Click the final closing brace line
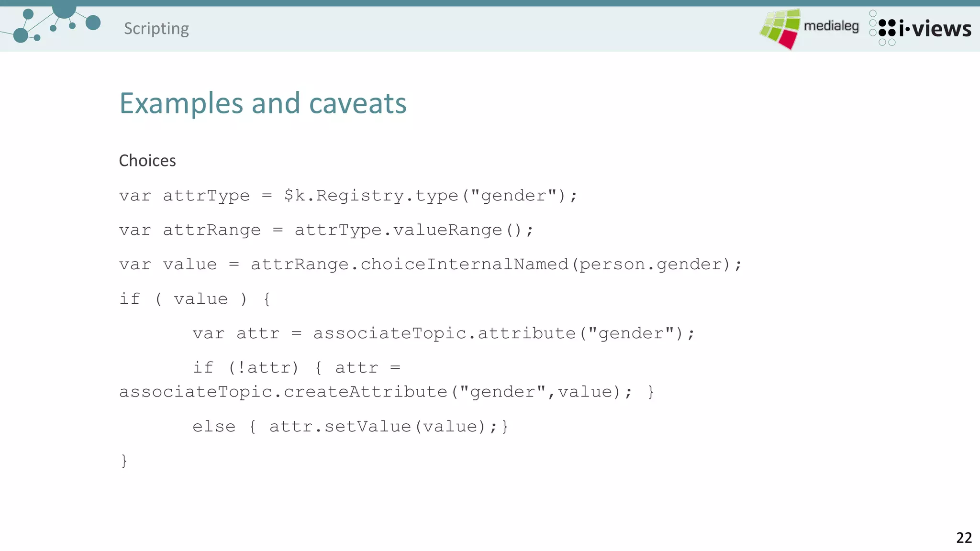 (124, 461)
